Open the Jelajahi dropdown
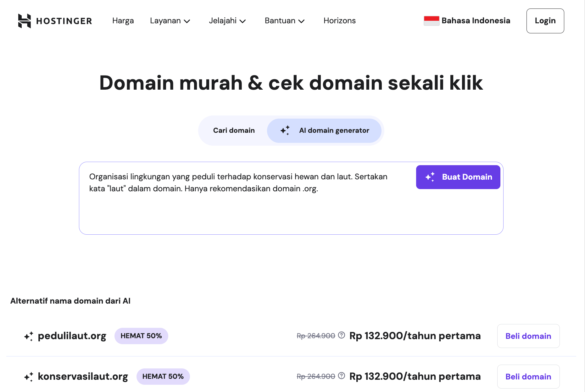 tap(227, 21)
